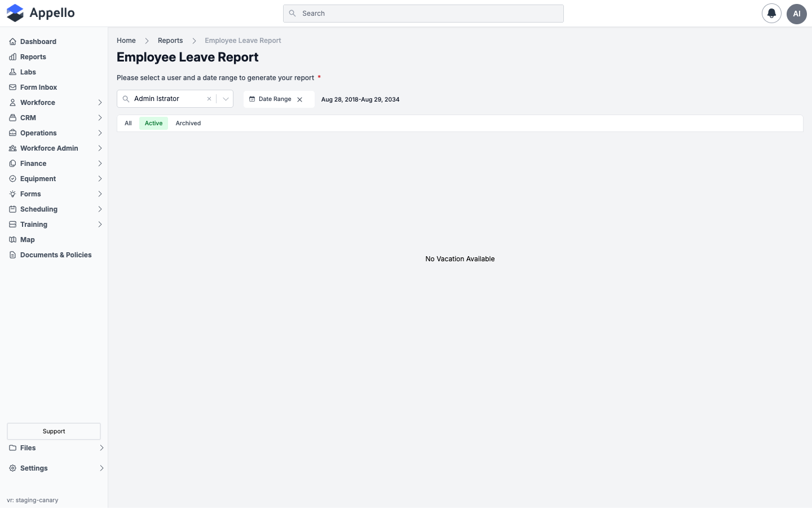Click the Map sidebar icon
Viewport: 812px width, 518px height.
[x=12, y=240]
